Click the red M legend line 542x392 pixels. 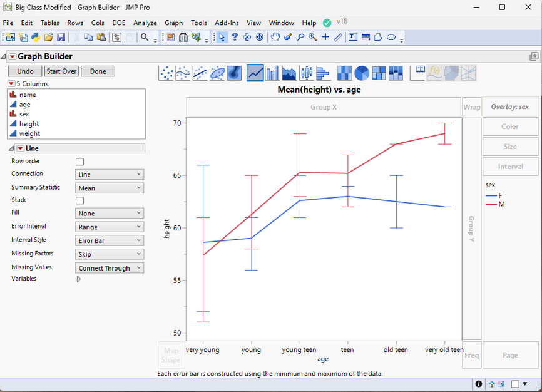pyautogui.click(x=491, y=205)
